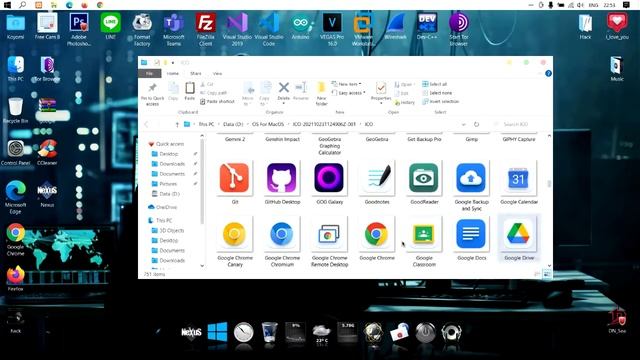Select Google Chrome Remote Desktop icon file
This screenshot has height=360, width=640.
tap(329, 242)
